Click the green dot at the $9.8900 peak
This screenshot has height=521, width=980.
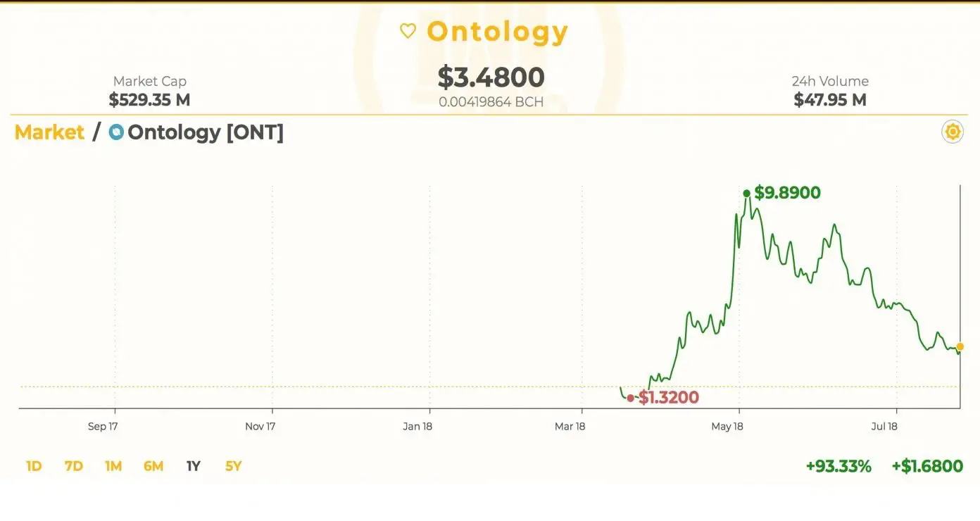[x=746, y=193]
